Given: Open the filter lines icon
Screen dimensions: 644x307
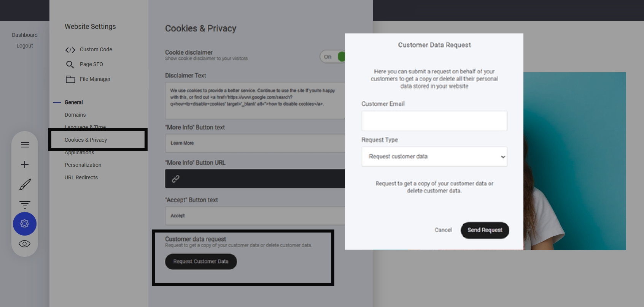Looking at the screenshot, I should (25, 204).
